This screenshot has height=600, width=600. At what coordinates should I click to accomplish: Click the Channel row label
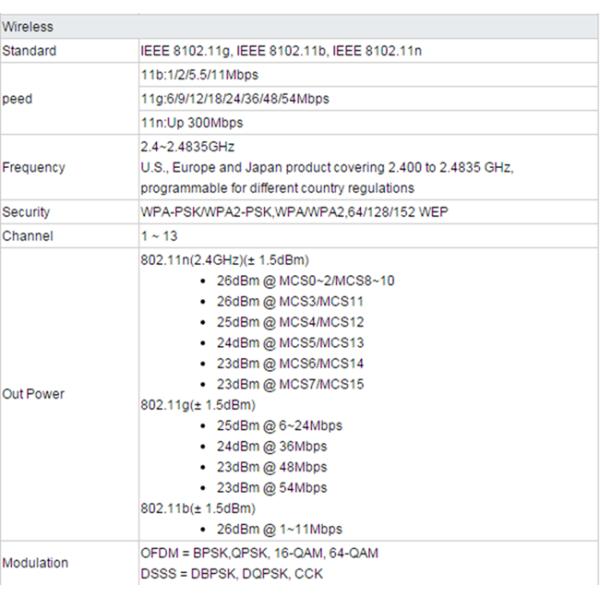28,236
